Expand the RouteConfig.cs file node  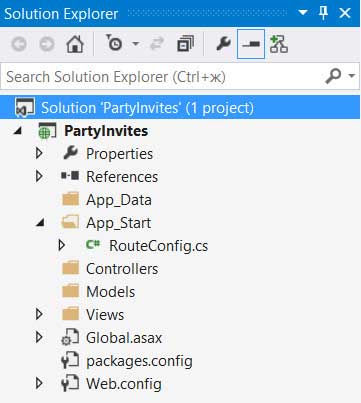[62, 245]
